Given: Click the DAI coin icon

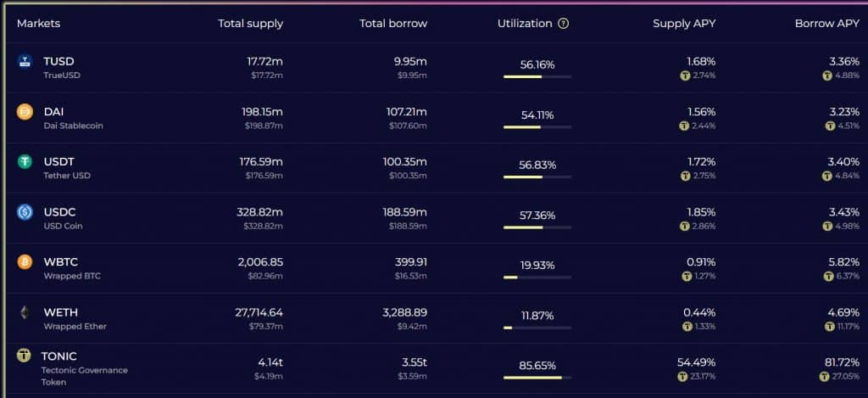Looking at the screenshot, I should coord(25,112).
